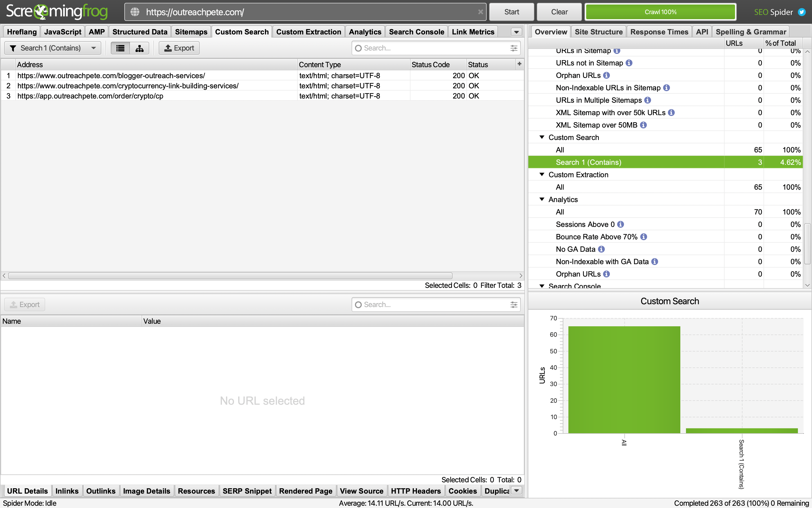This screenshot has height=508, width=812.
Task: Click the Clear button
Action: pos(559,12)
